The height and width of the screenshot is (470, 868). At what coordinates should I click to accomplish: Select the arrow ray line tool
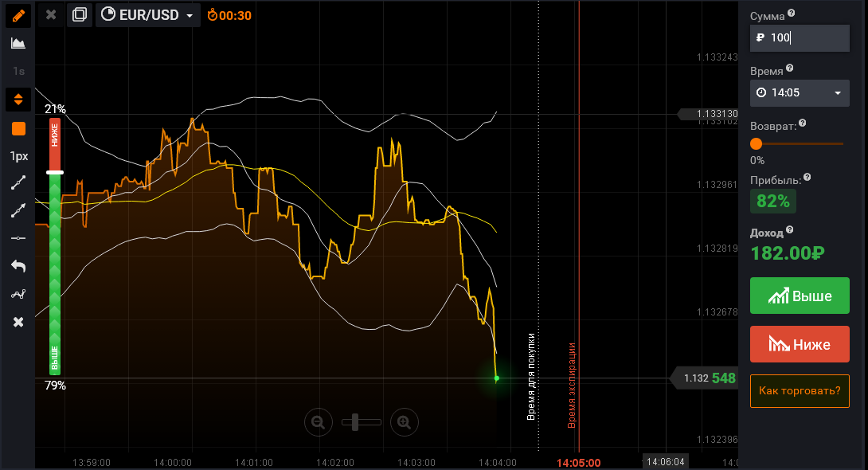pos(18,211)
